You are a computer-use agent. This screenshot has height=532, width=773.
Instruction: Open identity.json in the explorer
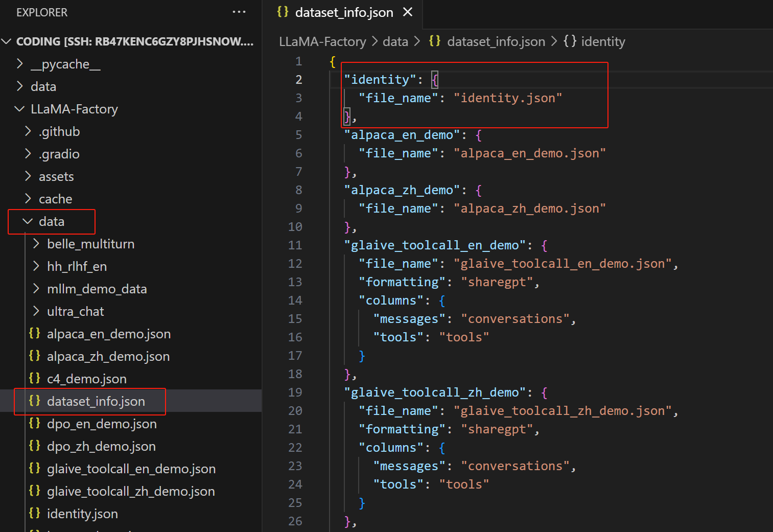pyautogui.click(x=82, y=514)
